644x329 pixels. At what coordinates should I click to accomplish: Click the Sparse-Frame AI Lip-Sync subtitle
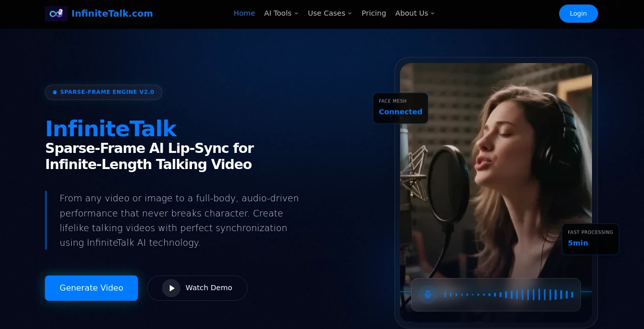tap(150, 156)
